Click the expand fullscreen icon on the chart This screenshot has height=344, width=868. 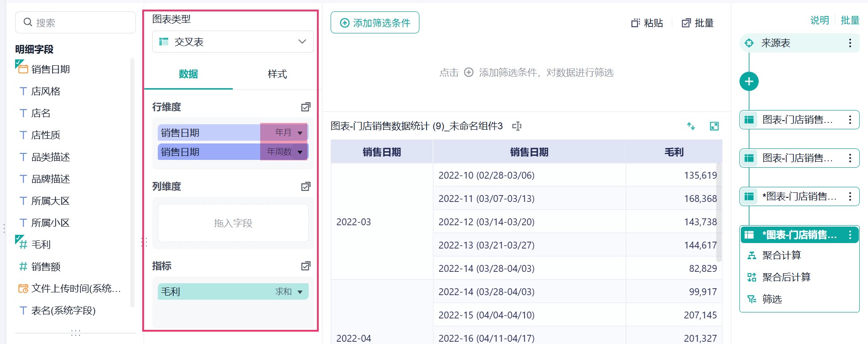click(714, 126)
